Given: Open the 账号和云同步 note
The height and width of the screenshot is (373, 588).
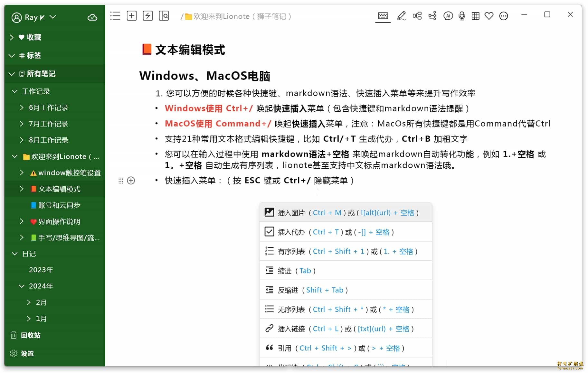Looking at the screenshot, I should point(55,205).
